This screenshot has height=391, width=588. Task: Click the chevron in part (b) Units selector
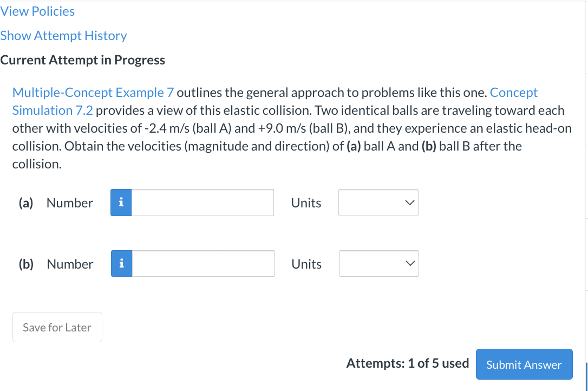pos(409,264)
